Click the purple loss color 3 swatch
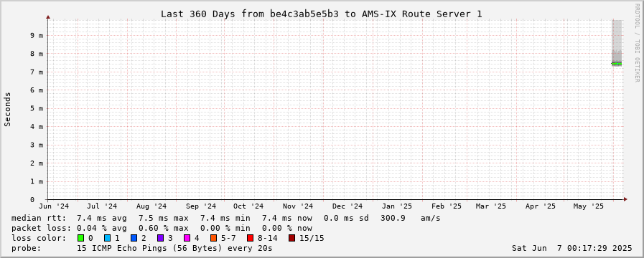Screen dimensions: 644x258 click(x=160, y=238)
